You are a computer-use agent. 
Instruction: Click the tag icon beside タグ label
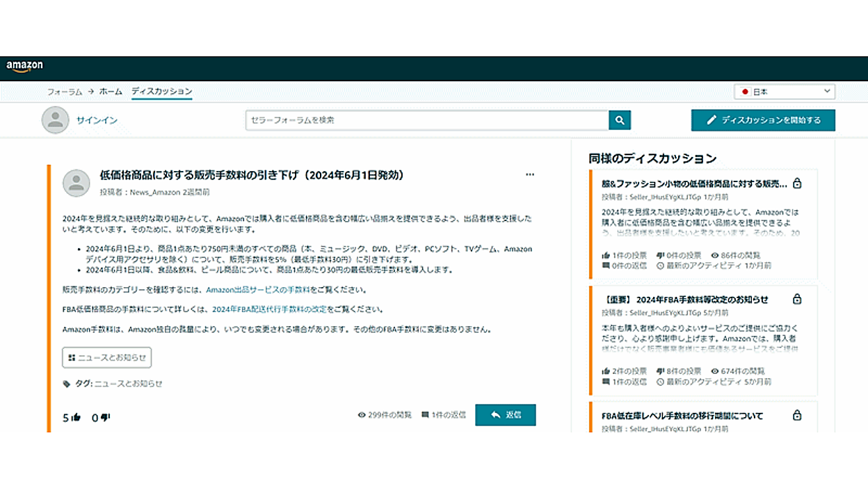click(67, 384)
